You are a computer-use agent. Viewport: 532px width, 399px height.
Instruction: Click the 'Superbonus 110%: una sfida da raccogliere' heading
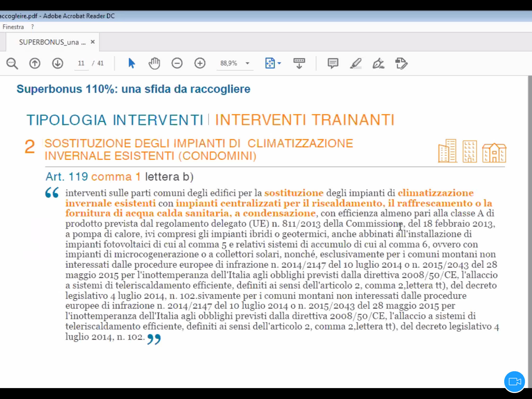pos(133,89)
